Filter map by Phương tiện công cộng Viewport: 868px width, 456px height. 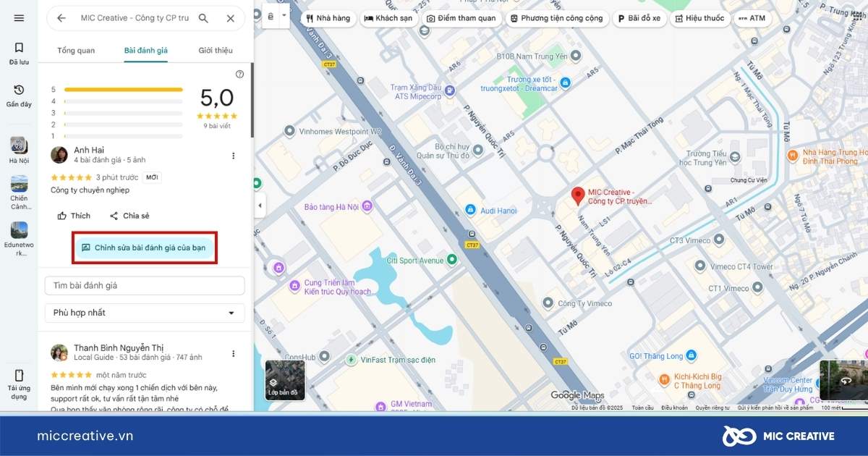tap(557, 18)
